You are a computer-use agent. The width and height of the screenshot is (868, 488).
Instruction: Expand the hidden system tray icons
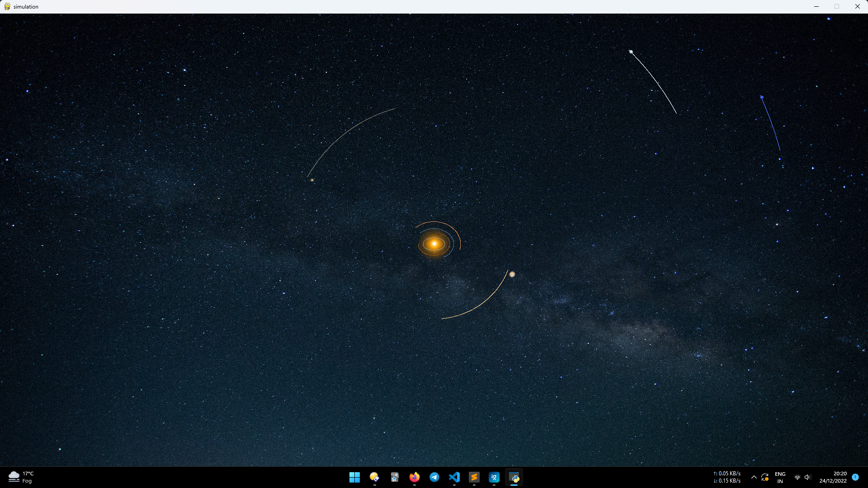(754, 477)
